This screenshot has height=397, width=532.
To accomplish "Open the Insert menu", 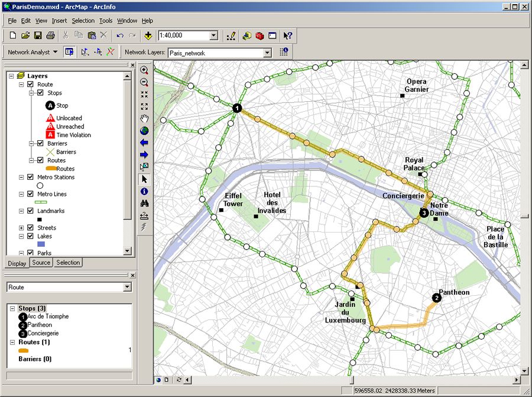I will [59, 21].
